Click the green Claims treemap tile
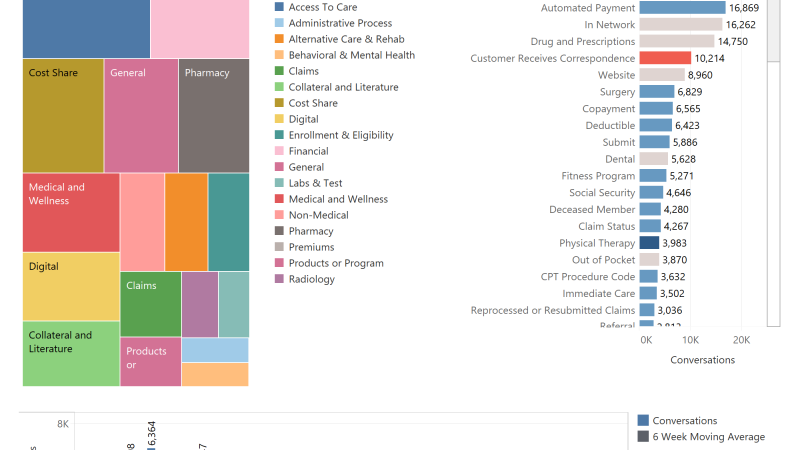The width and height of the screenshot is (800, 450). [151, 304]
